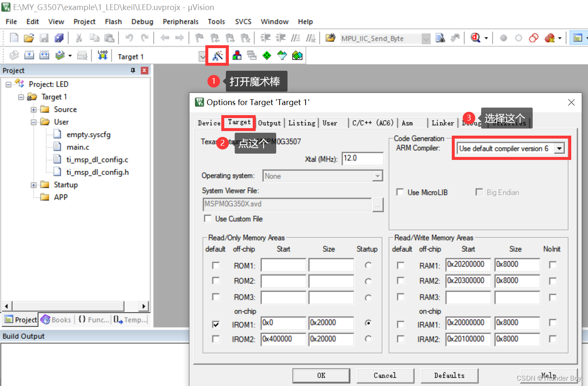Save the current file icon

pos(44,38)
